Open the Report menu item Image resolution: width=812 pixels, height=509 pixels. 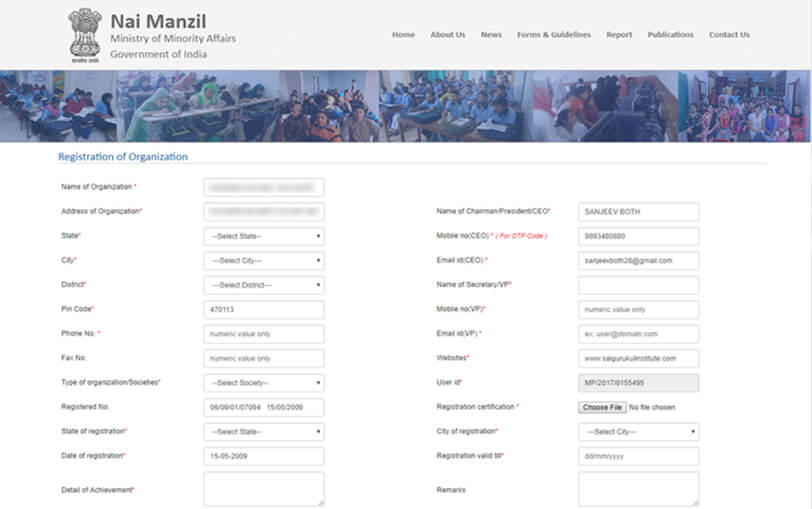coord(619,35)
